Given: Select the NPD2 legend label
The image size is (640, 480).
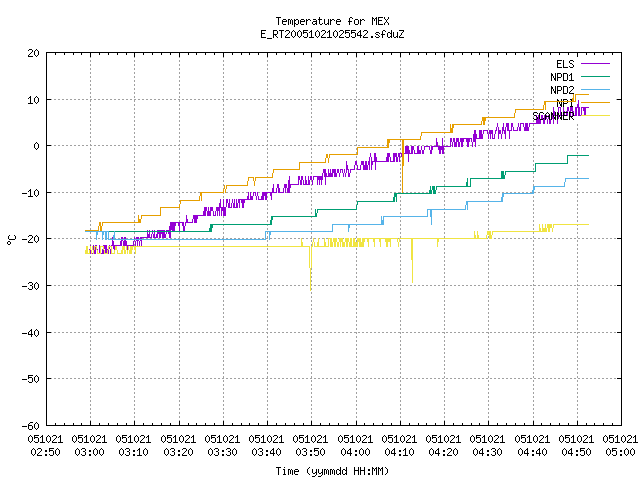Looking at the screenshot, I should (x=562, y=90).
